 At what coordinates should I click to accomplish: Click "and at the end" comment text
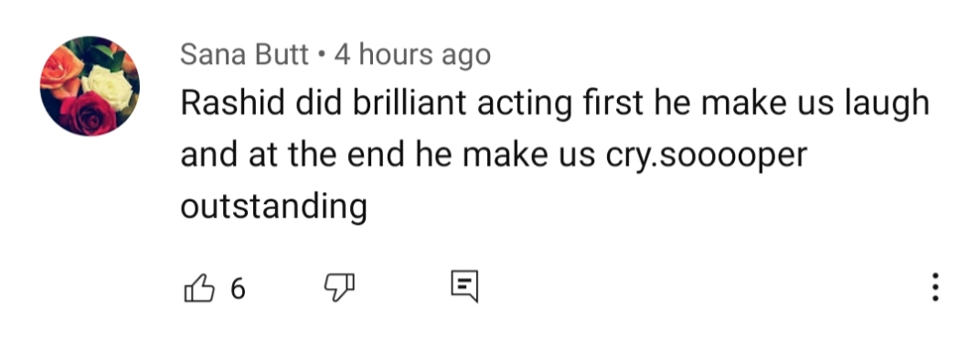[x=293, y=156]
